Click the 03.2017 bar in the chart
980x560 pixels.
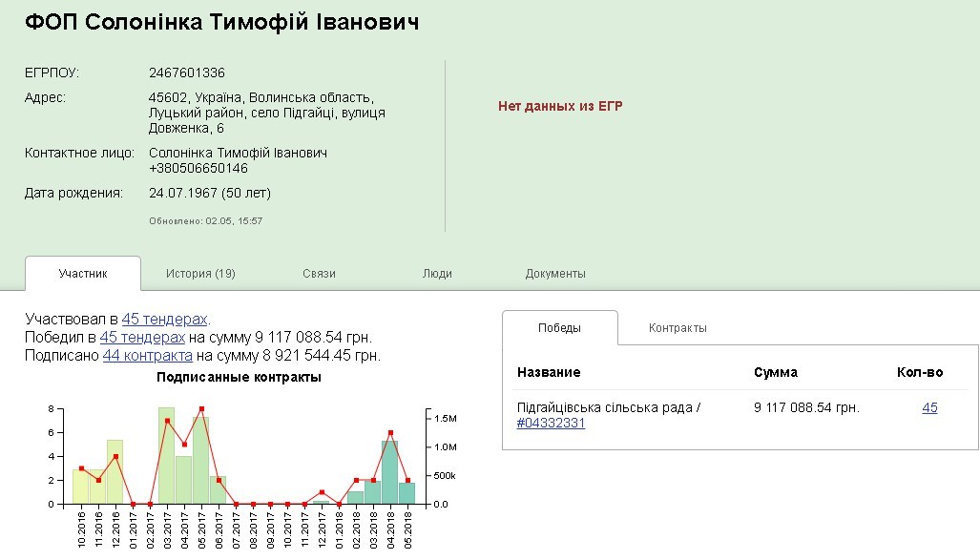pos(167,456)
